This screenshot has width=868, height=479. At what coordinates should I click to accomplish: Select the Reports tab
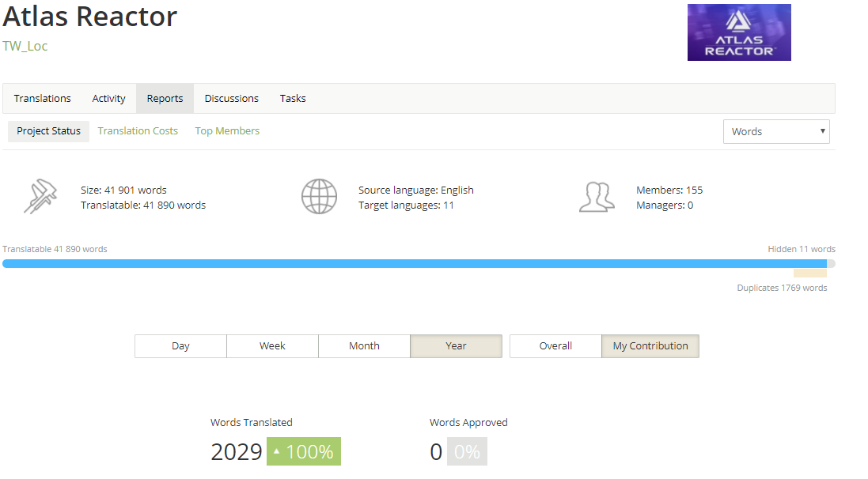coord(165,99)
